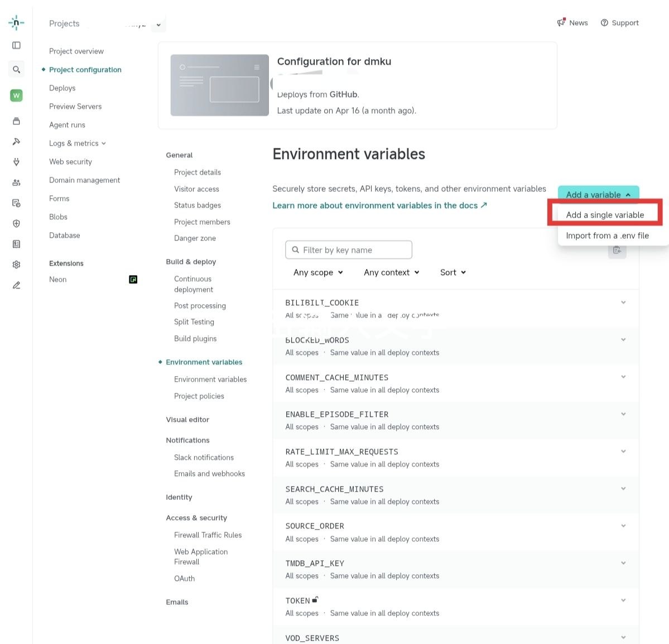Open the plug extensions icon
669x644 pixels.
[16, 162]
